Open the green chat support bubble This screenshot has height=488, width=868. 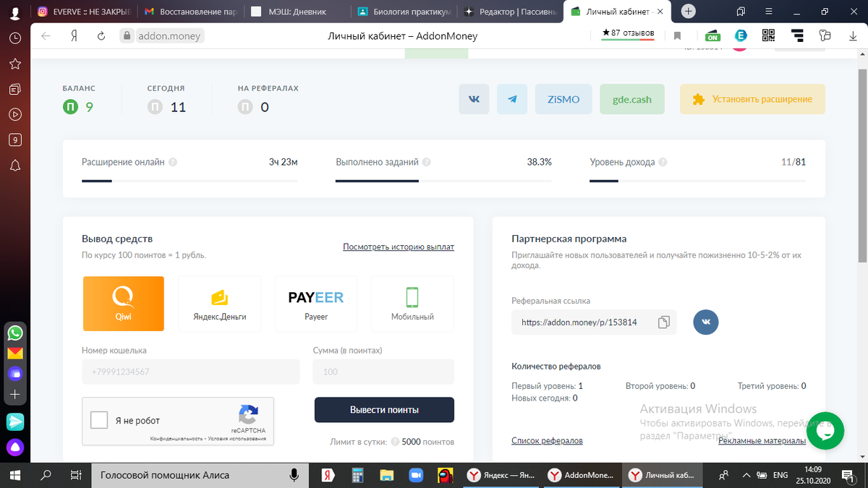[x=825, y=431]
